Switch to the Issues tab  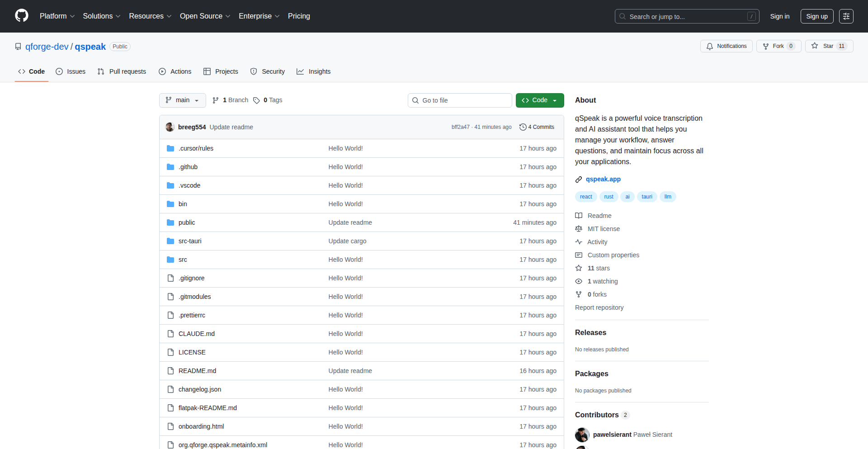pos(71,71)
